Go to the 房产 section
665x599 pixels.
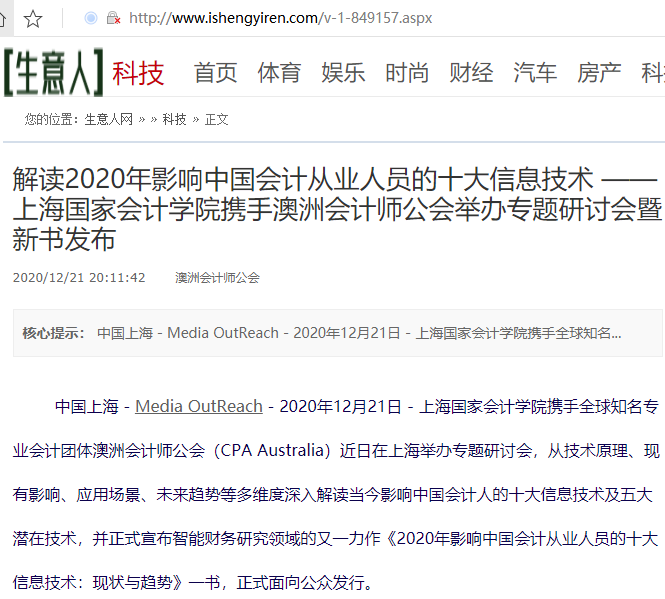coord(599,73)
